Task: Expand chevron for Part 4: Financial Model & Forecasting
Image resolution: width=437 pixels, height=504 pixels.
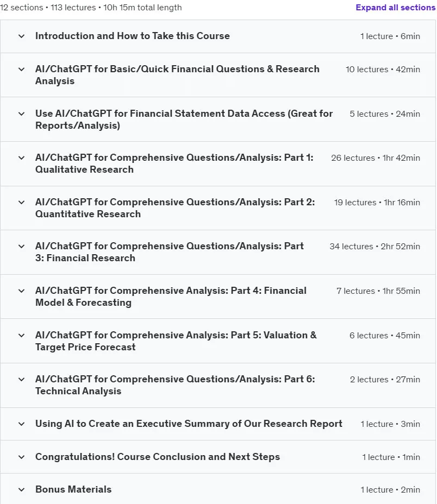Action: pyautogui.click(x=21, y=291)
